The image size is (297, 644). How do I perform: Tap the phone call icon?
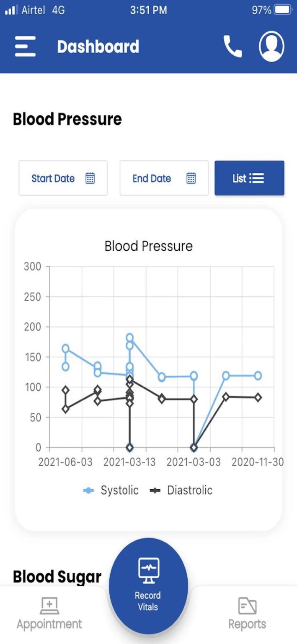233,47
